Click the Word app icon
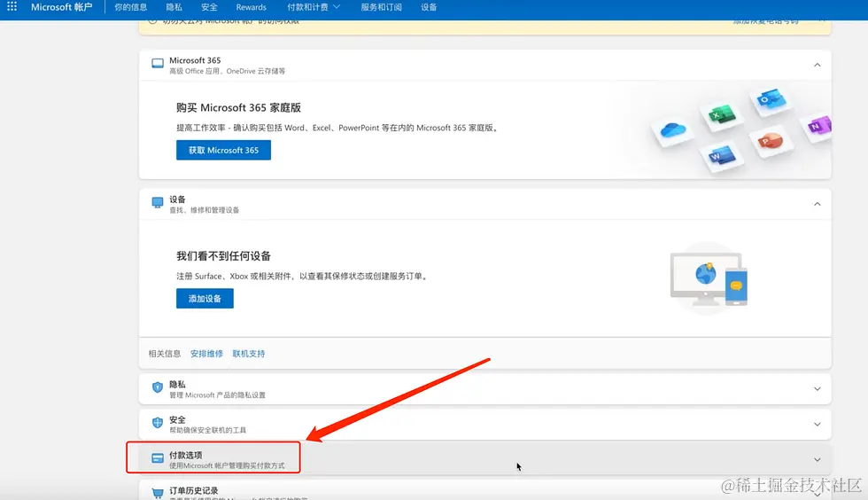The width and height of the screenshot is (868, 500). click(x=723, y=156)
